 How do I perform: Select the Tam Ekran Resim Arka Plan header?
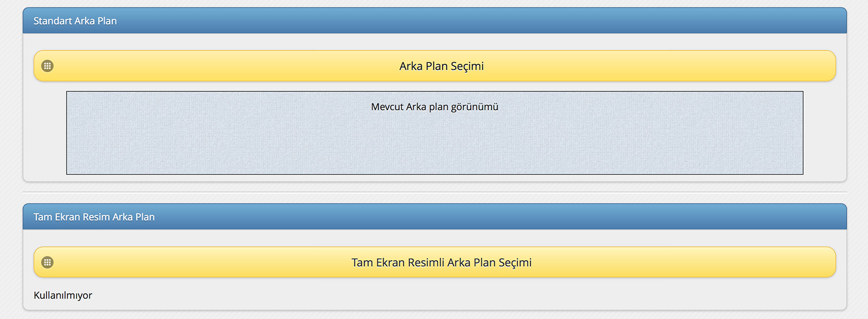[435, 216]
